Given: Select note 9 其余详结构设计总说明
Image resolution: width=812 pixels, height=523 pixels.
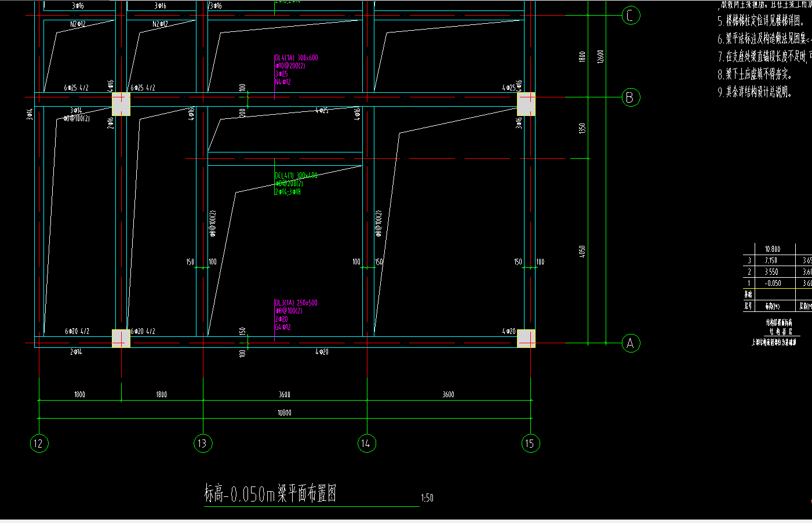Looking at the screenshot, I should (x=755, y=92).
